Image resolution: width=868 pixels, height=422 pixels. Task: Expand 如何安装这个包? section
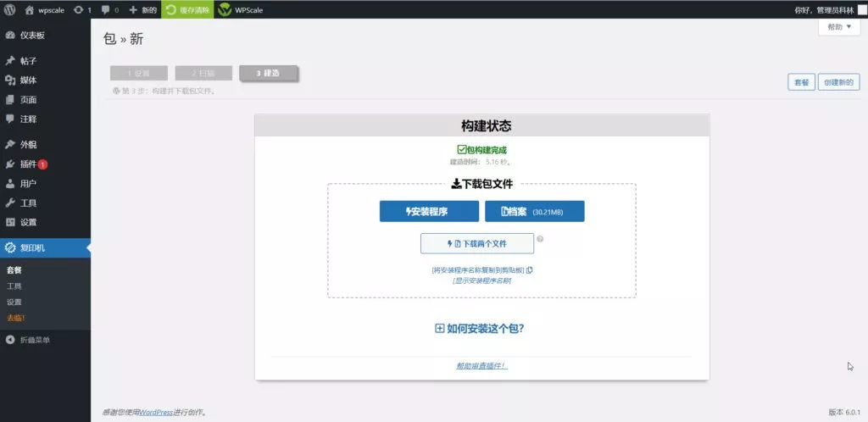coord(480,329)
